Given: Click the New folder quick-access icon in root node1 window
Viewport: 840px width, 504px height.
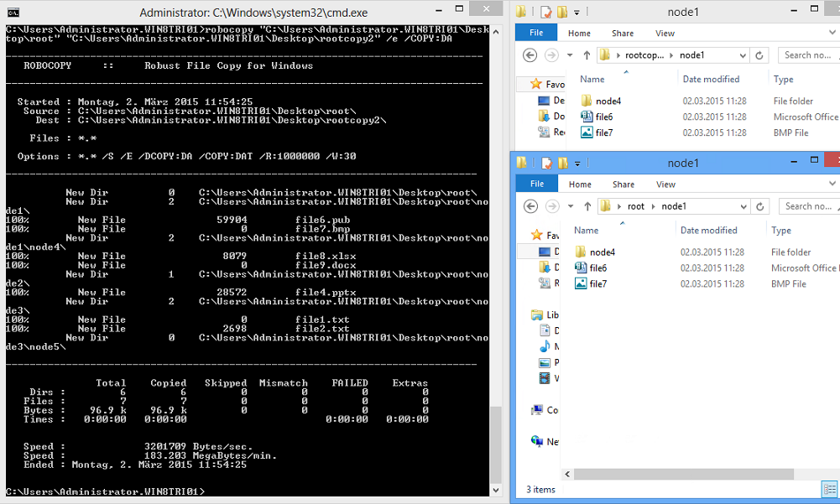Looking at the screenshot, I should click(x=562, y=163).
